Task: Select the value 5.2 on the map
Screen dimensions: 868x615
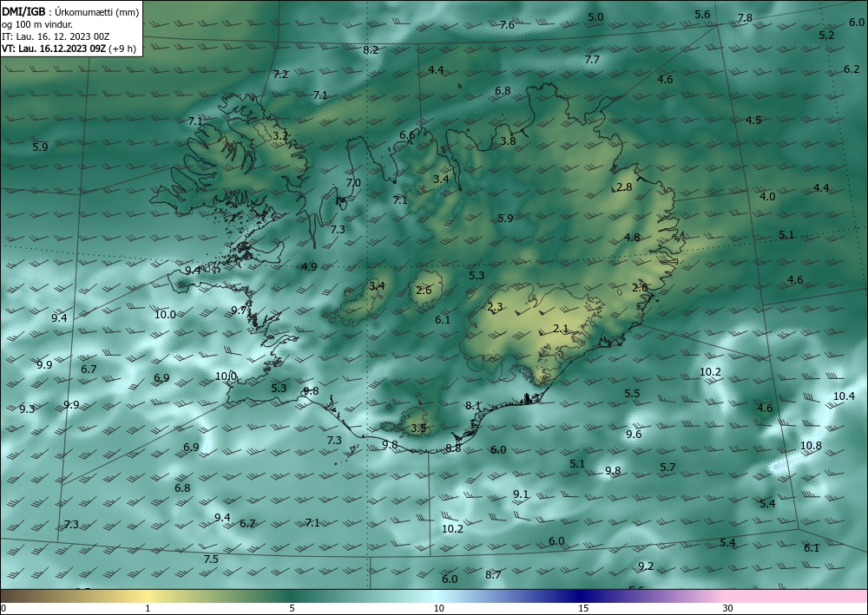Action: tap(826, 36)
